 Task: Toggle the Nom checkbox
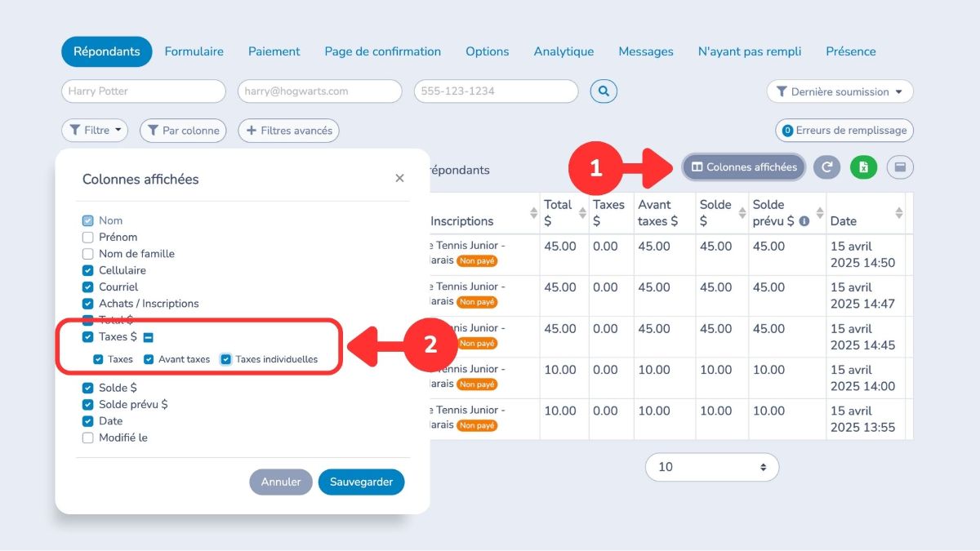tap(87, 220)
